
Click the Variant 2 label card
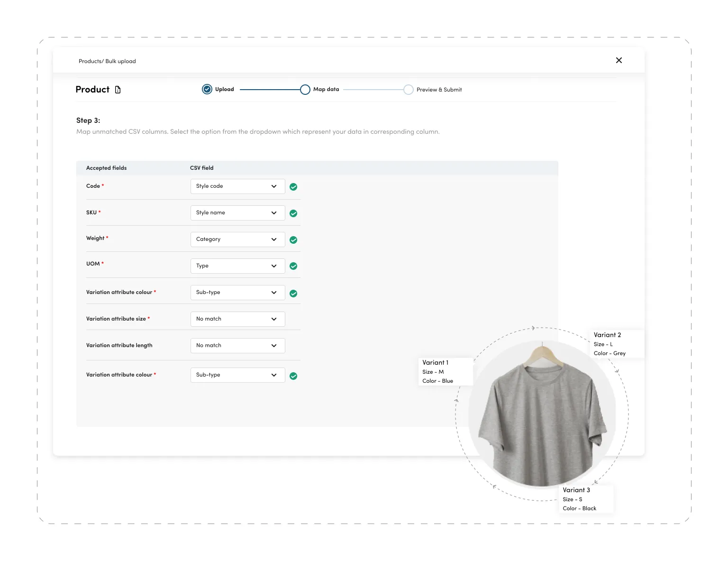pos(617,344)
